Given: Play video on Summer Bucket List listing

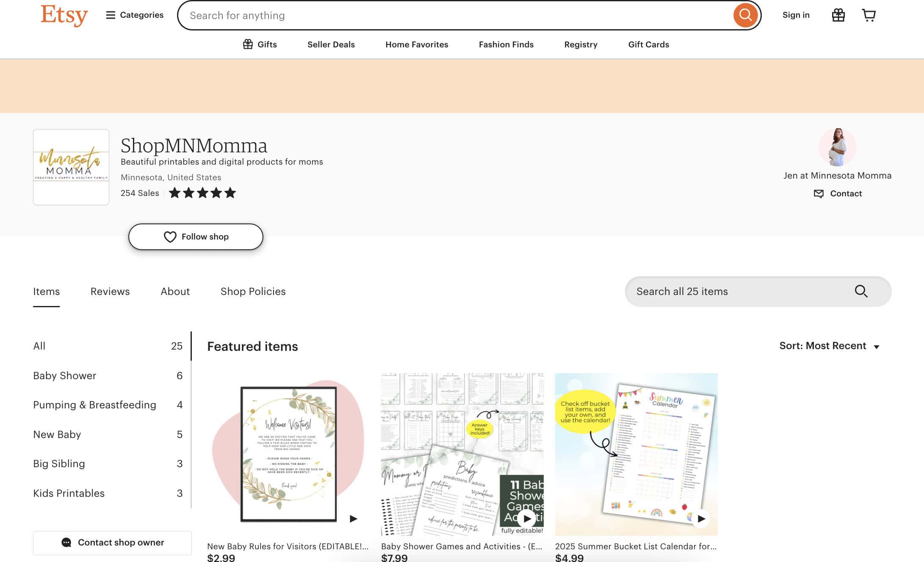Looking at the screenshot, I should 701,518.
